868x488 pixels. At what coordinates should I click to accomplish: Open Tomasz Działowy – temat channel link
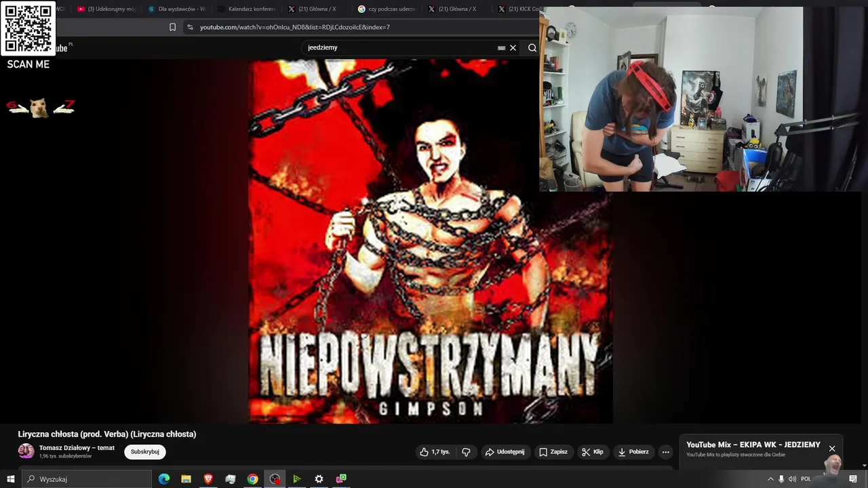(x=77, y=448)
